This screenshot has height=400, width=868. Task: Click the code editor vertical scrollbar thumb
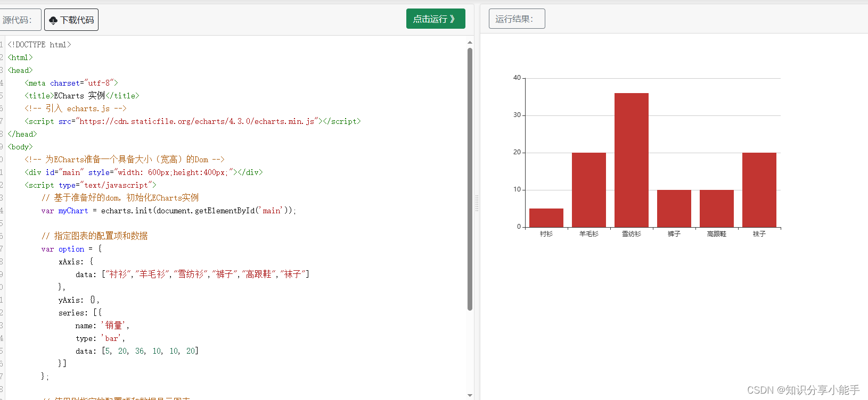(470, 179)
